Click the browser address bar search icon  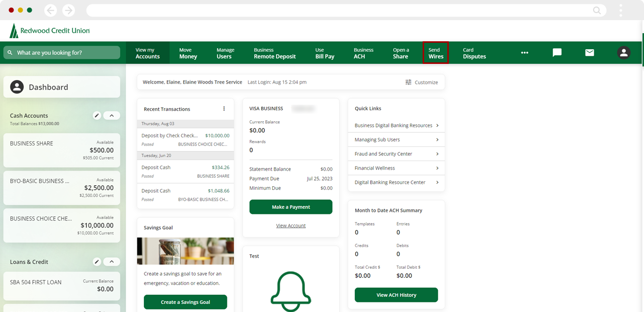(597, 10)
